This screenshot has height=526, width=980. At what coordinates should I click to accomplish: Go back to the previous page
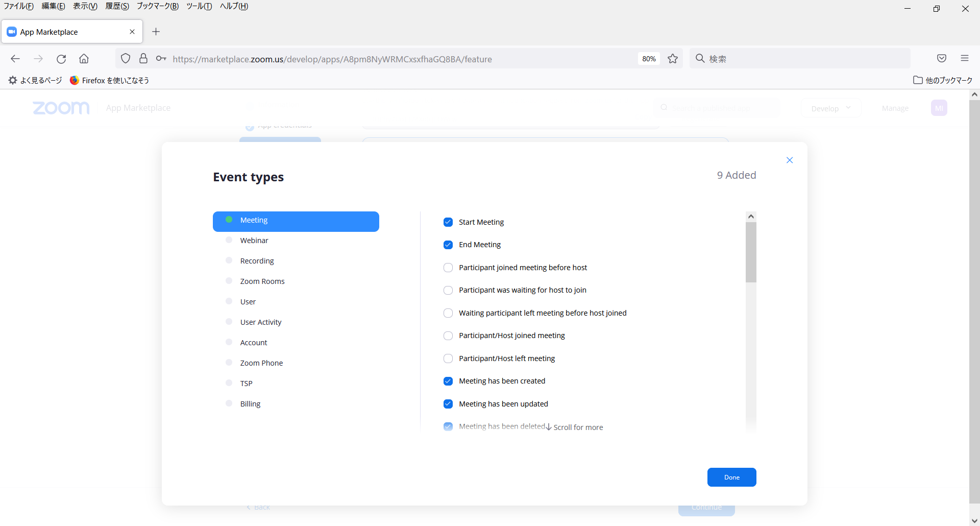[x=15, y=59]
